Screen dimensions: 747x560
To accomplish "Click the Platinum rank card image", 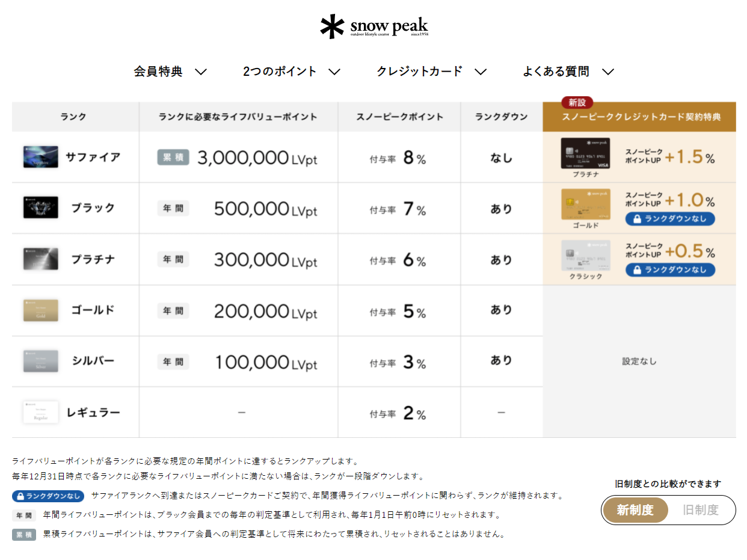I will tap(41, 259).
